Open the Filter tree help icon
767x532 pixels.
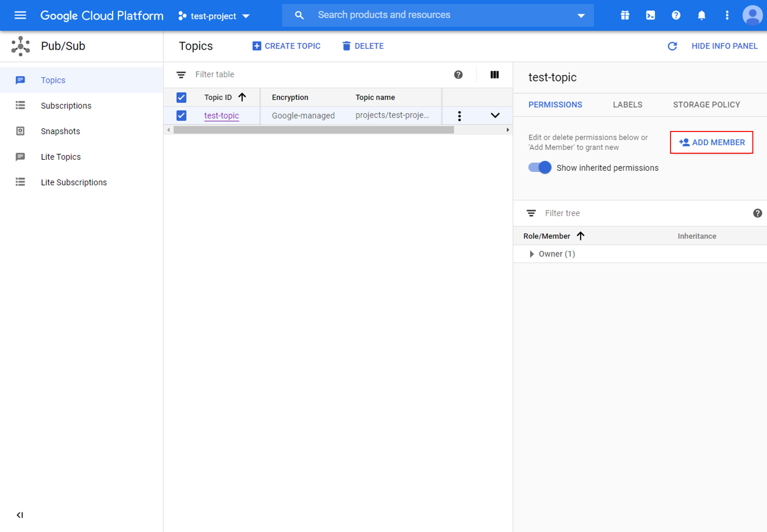[758, 213]
